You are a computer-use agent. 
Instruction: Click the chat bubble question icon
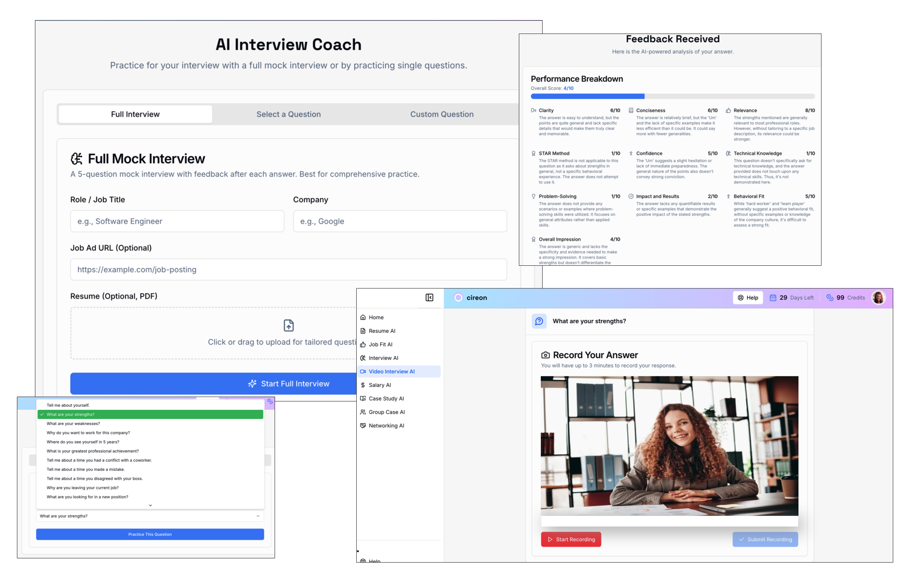(539, 321)
